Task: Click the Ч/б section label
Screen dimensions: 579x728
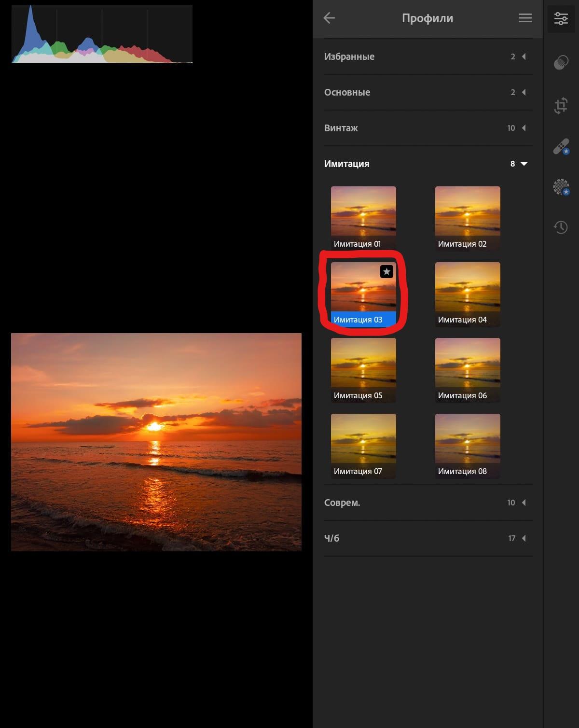Action: click(x=332, y=538)
